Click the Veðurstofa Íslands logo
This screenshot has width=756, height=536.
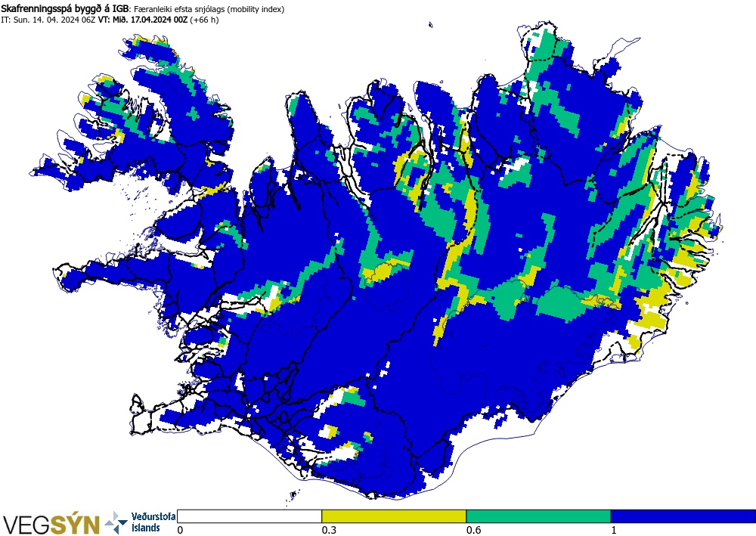point(141,522)
